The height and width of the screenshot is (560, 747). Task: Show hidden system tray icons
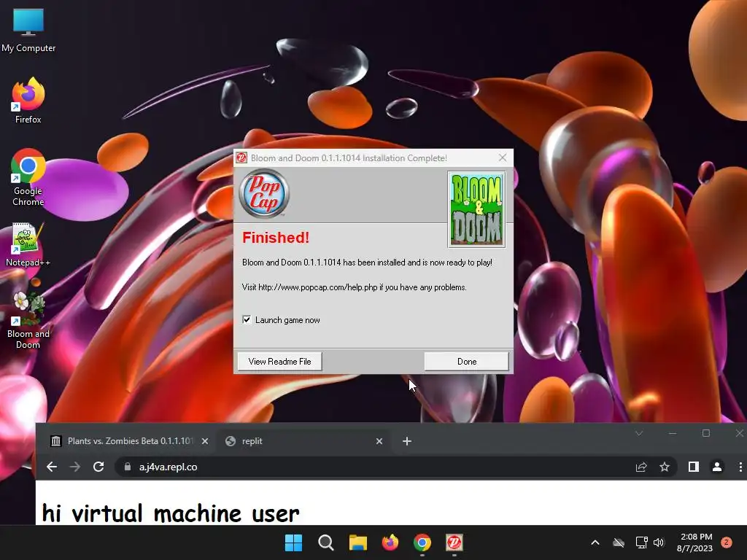[595, 542]
